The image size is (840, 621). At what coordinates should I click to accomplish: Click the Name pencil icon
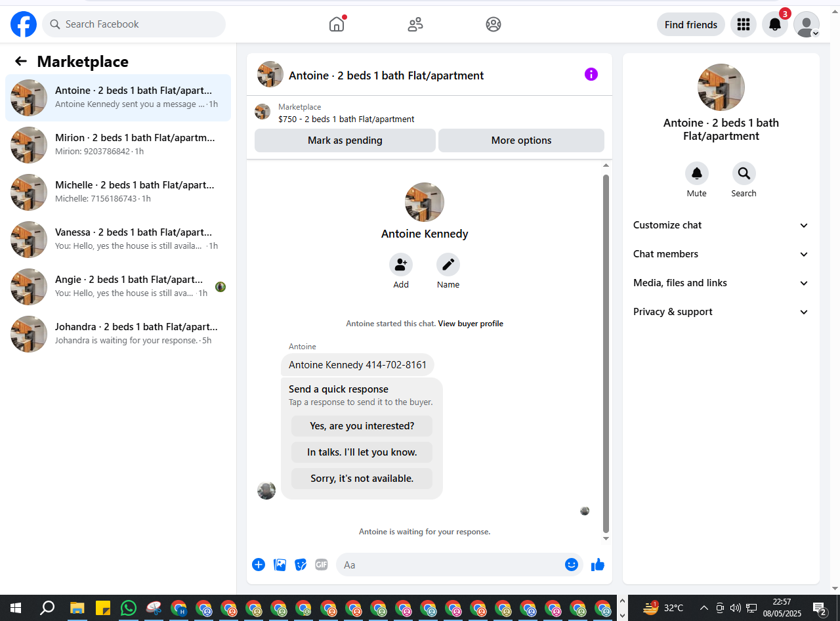pos(448,265)
